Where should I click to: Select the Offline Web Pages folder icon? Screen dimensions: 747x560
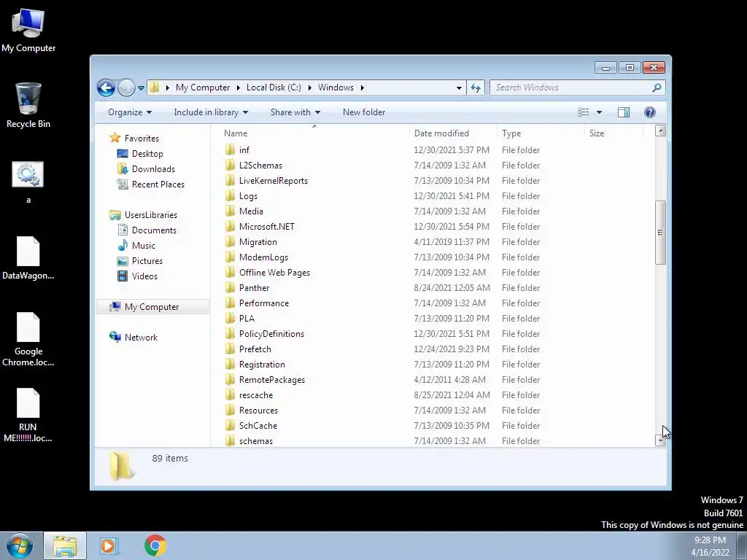click(x=230, y=273)
